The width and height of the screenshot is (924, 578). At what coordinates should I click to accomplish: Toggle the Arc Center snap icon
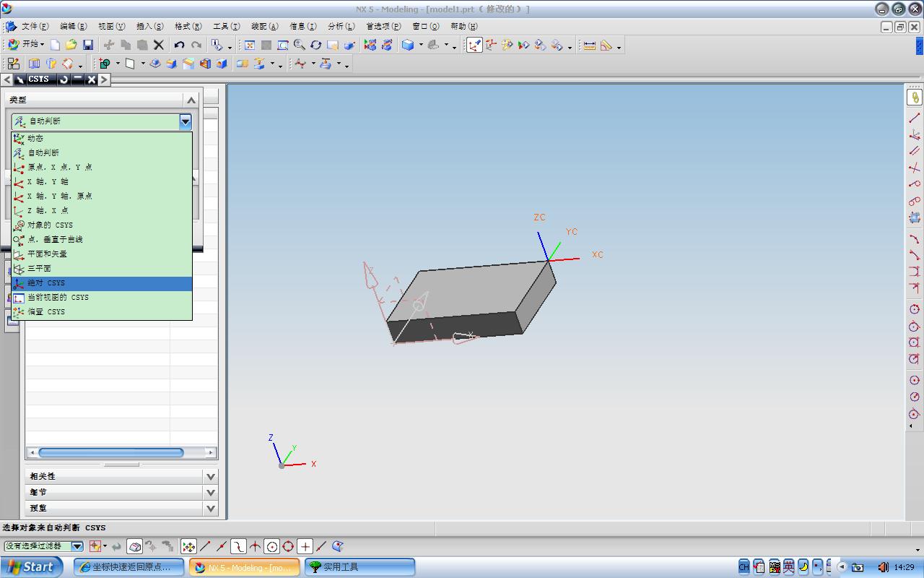click(271, 546)
